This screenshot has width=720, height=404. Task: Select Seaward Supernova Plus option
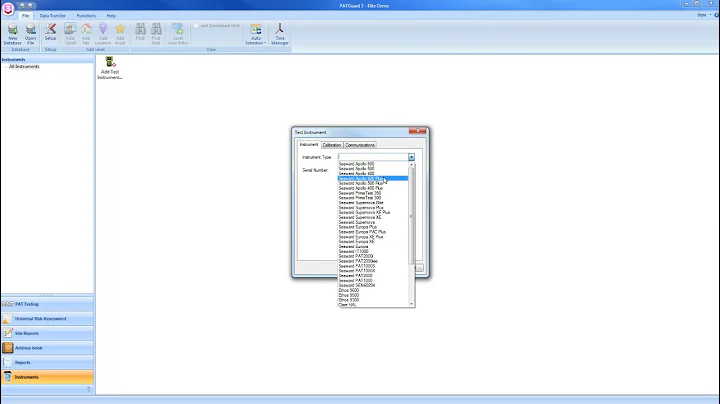pos(372,208)
